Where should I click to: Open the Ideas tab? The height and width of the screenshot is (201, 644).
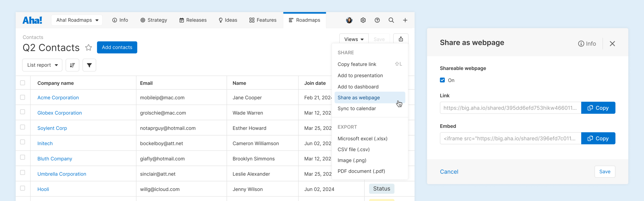[x=228, y=20]
